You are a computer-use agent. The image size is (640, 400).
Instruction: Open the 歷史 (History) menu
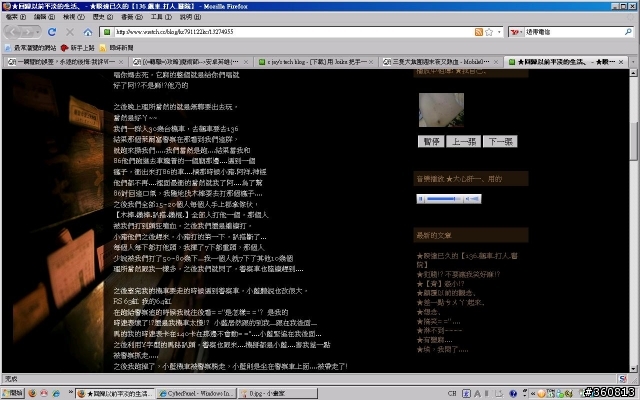(x=102, y=17)
